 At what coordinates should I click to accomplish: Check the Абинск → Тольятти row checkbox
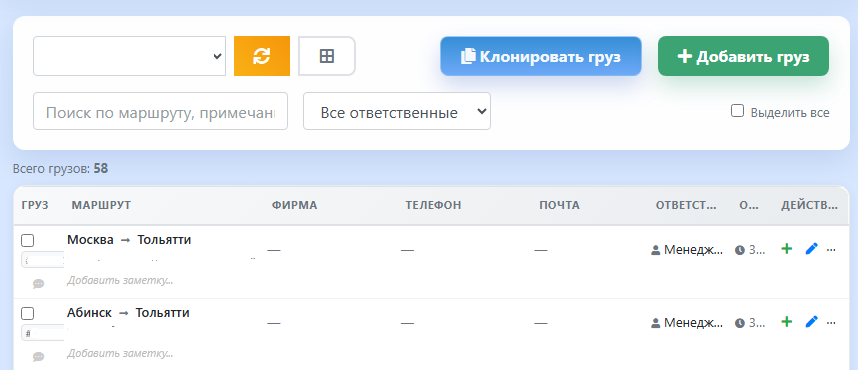point(27,314)
